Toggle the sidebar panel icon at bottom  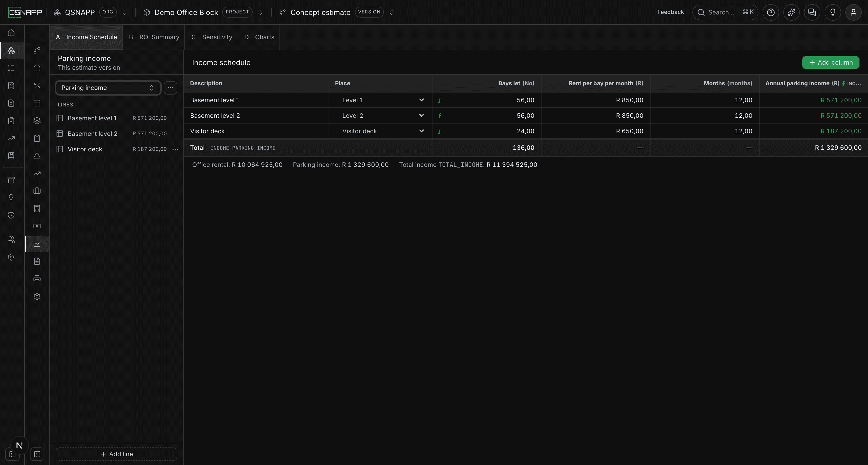coord(37,454)
